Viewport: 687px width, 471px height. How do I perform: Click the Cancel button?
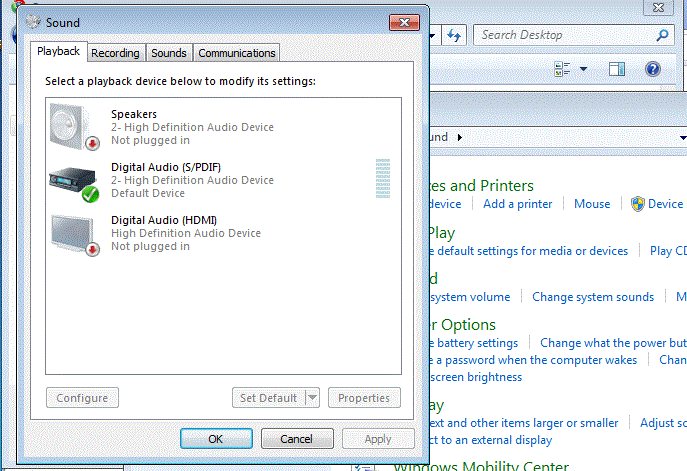click(x=297, y=438)
